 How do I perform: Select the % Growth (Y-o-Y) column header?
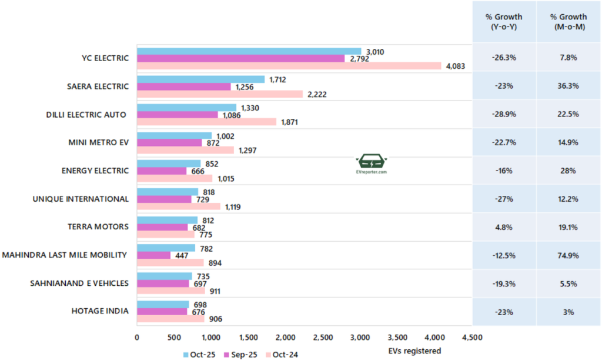pyautogui.click(x=504, y=22)
